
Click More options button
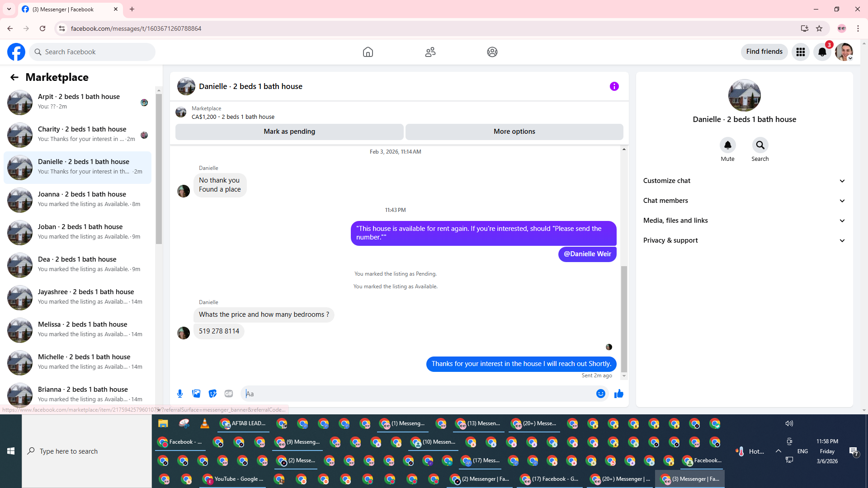click(x=514, y=131)
